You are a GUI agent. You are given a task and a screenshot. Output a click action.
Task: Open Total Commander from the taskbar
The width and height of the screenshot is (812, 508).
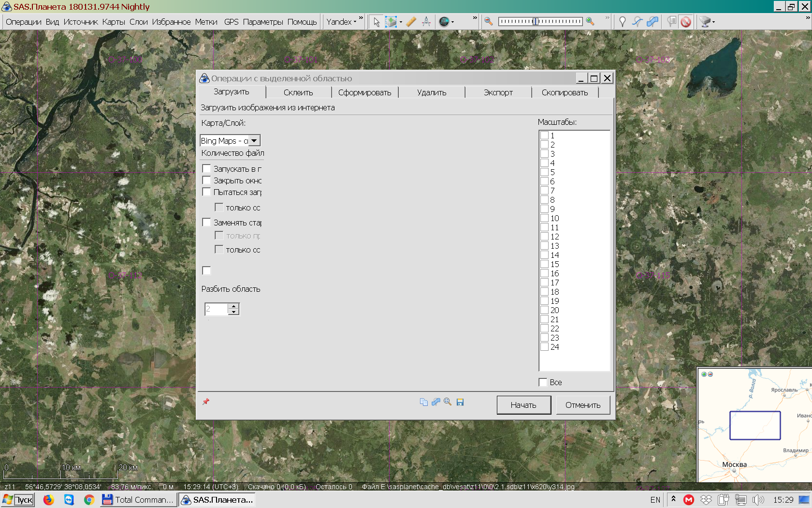[x=138, y=500]
